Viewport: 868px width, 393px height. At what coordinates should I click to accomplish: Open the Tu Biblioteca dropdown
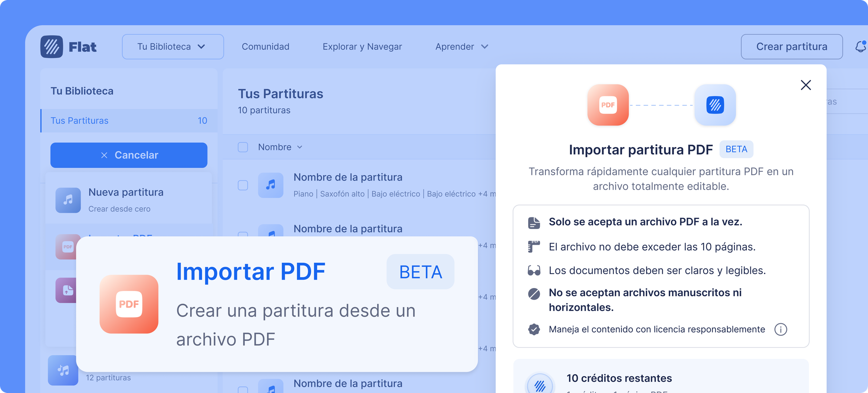(x=173, y=47)
